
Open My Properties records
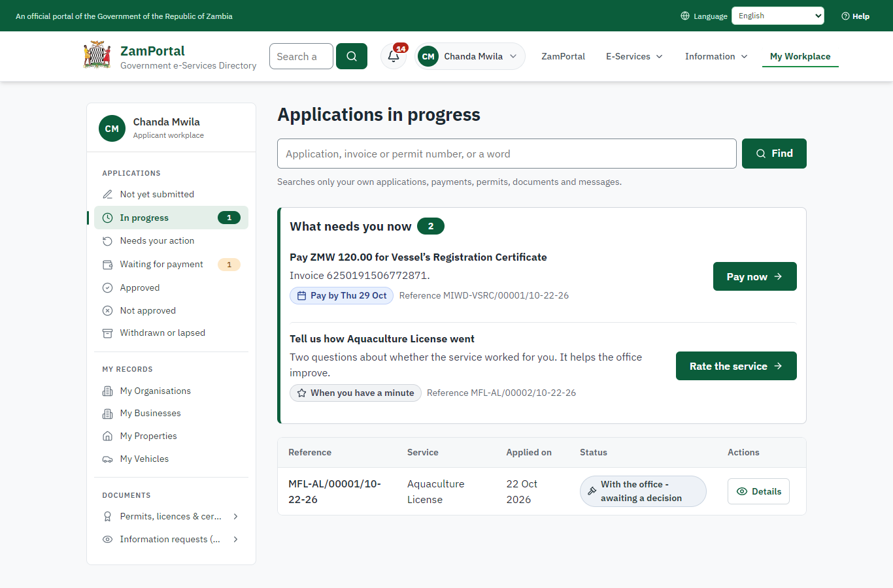(x=171, y=436)
